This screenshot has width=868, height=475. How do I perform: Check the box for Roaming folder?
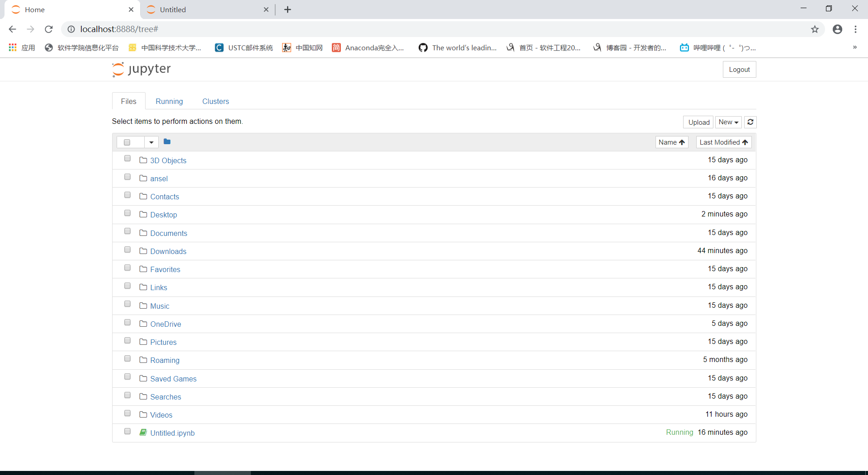coord(127,359)
